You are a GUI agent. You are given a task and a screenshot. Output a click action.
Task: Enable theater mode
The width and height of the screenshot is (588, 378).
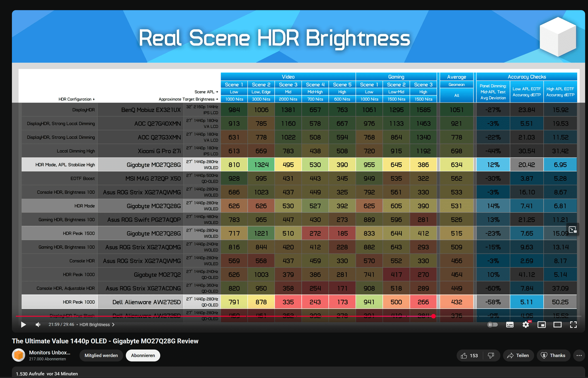click(557, 325)
